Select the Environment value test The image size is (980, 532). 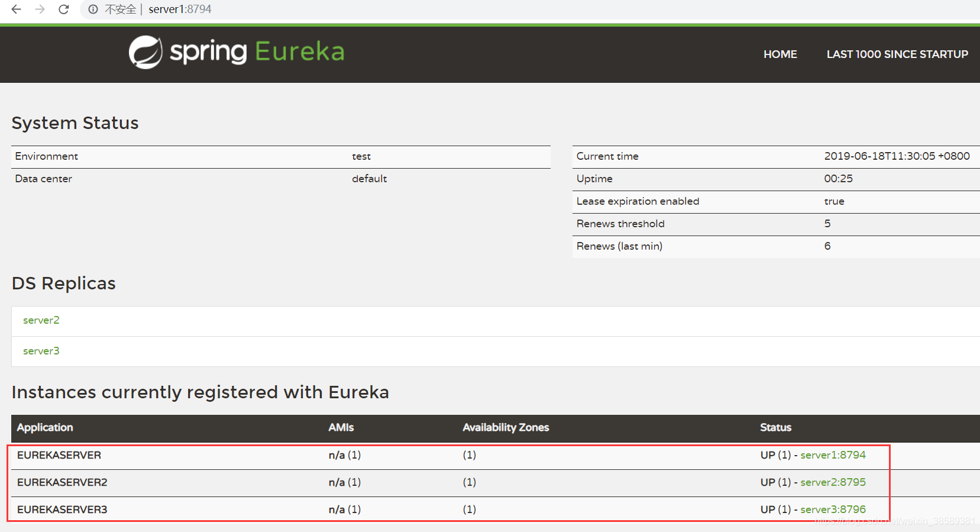pos(361,156)
